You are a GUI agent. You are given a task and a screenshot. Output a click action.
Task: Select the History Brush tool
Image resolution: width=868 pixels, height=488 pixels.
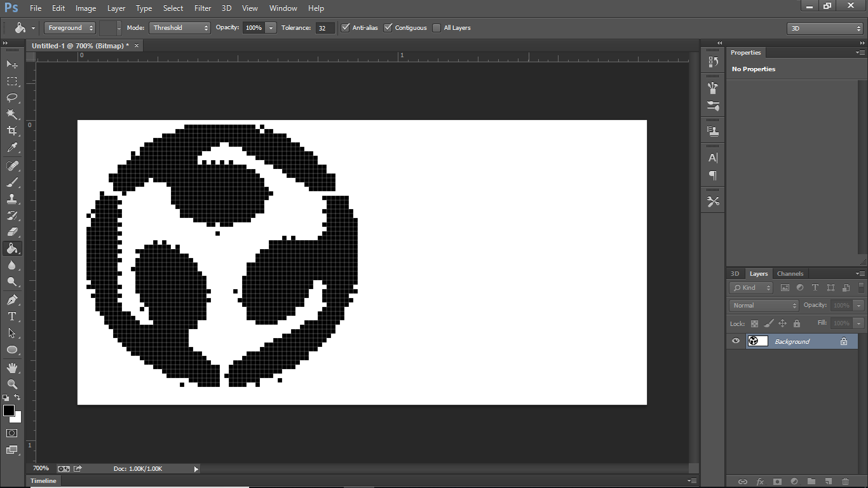coord(12,215)
